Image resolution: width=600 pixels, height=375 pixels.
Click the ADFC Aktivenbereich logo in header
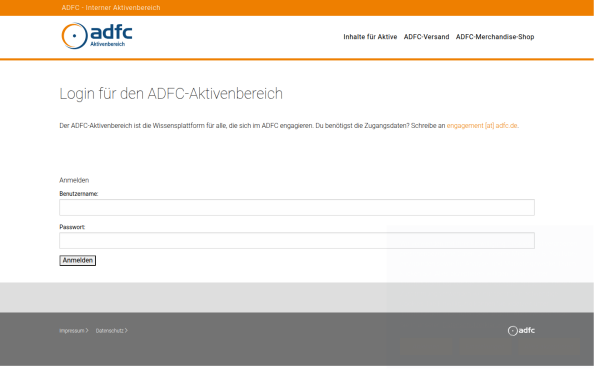tap(97, 36)
